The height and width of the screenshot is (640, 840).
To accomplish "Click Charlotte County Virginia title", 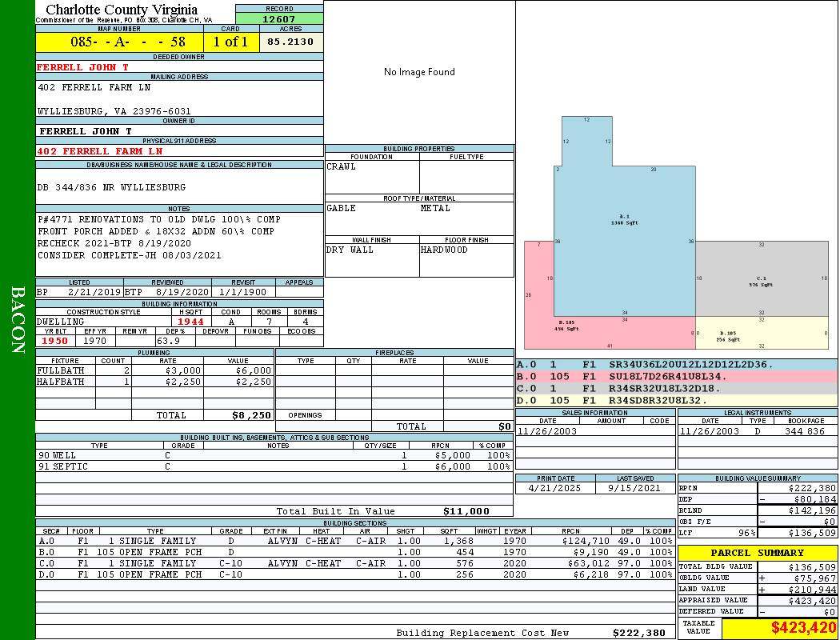I will 122,10.
